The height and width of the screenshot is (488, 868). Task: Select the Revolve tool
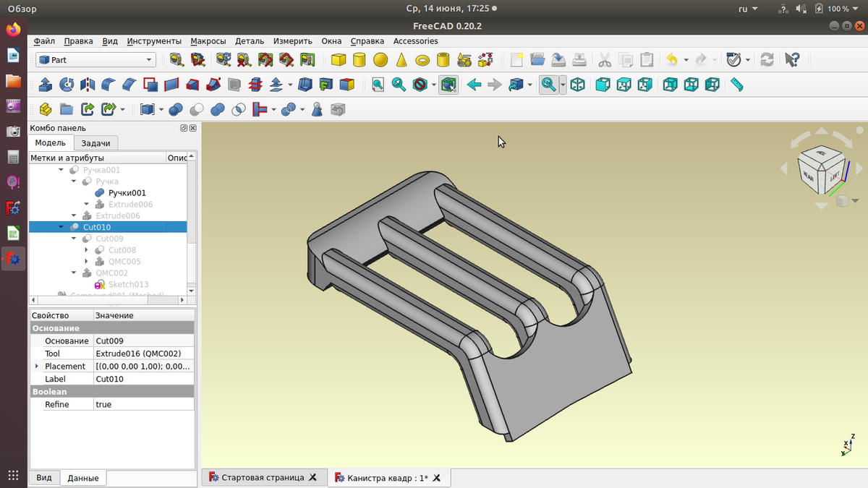67,85
